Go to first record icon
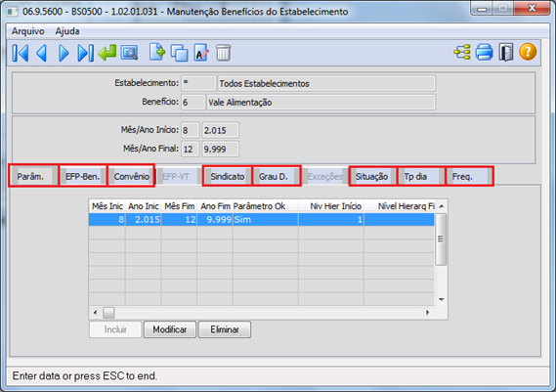 [x=21, y=53]
